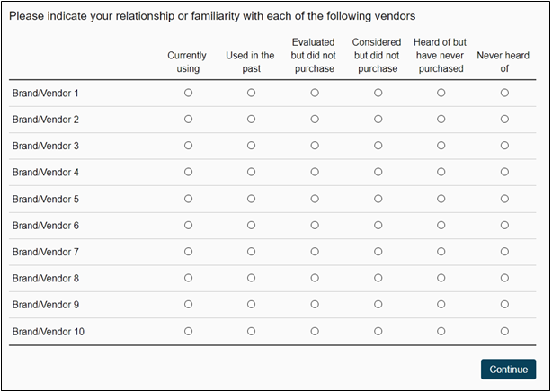
Task: Choose 'Never heard of' for Brand/Vendor 6
Action: 504,225
